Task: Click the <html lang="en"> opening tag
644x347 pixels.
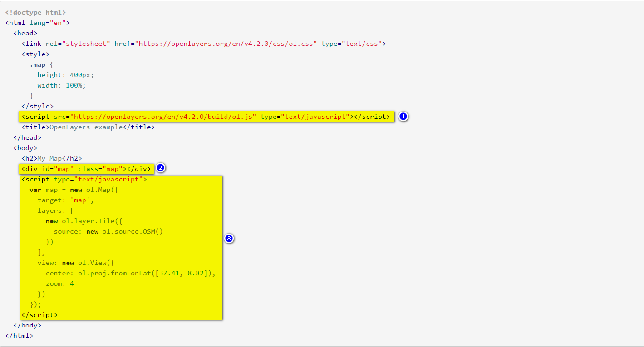Action: tap(37, 23)
